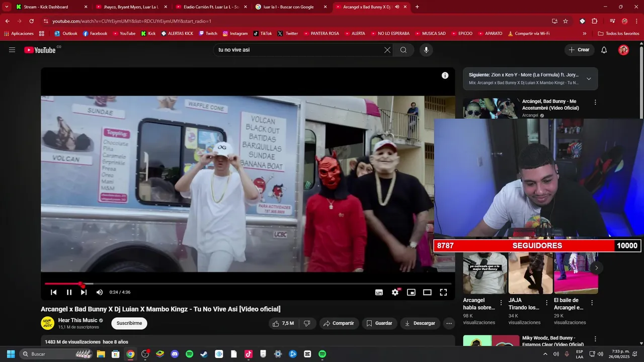
Task: Start voice search with the microphone
Action: 426,50
